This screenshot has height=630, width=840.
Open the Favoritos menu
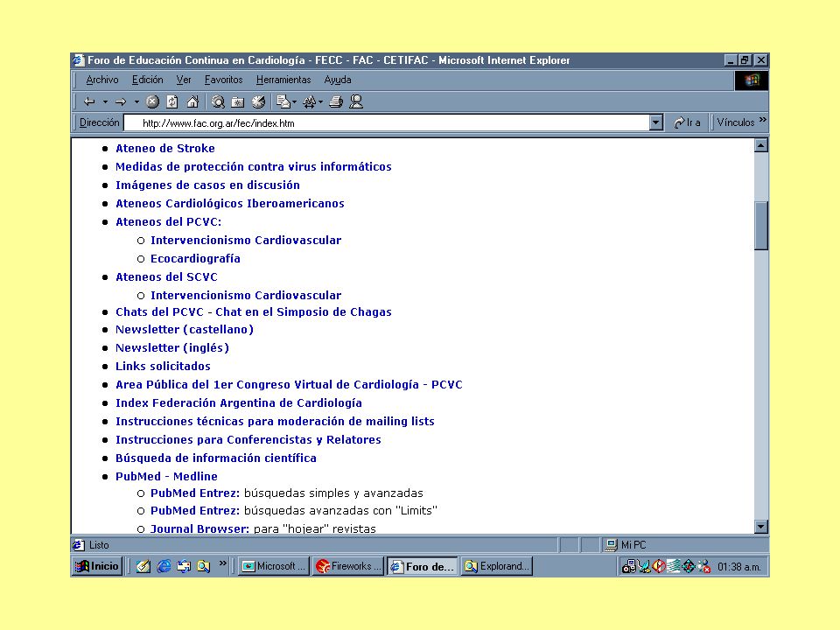point(223,80)
